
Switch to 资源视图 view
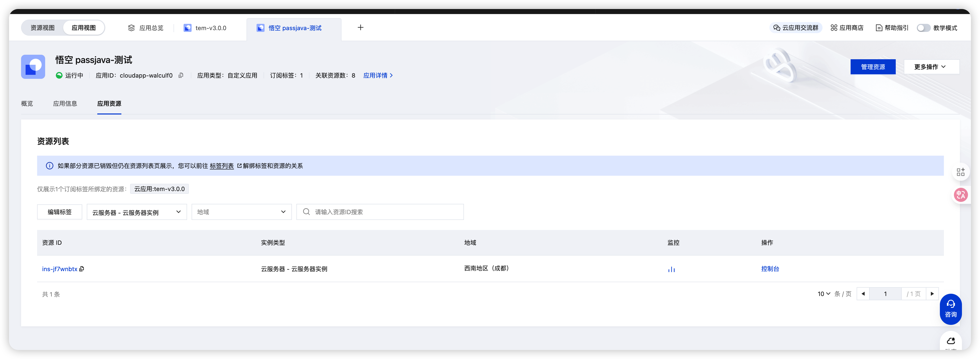(43, 28)
